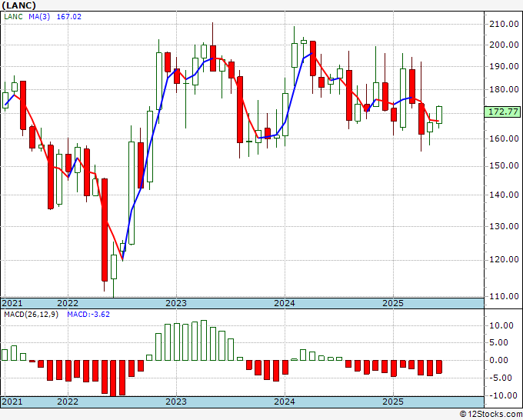Select 2024 on the price chart timeline

285,304
